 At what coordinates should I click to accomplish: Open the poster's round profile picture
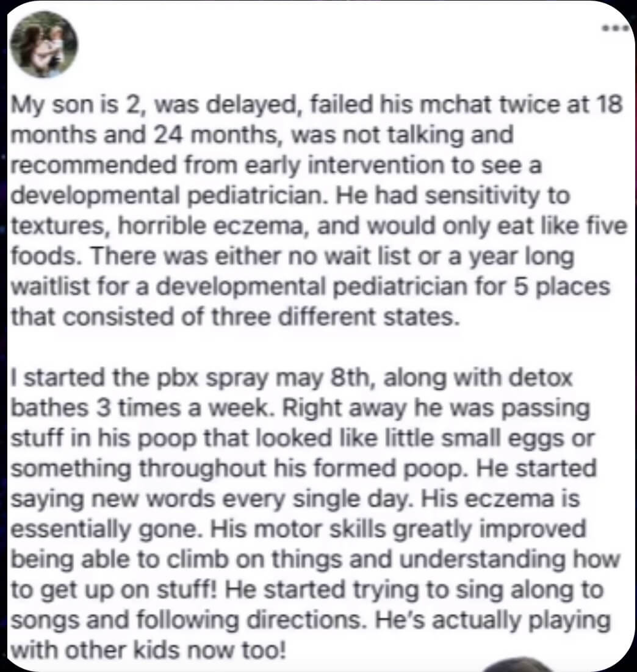point(44,45)
